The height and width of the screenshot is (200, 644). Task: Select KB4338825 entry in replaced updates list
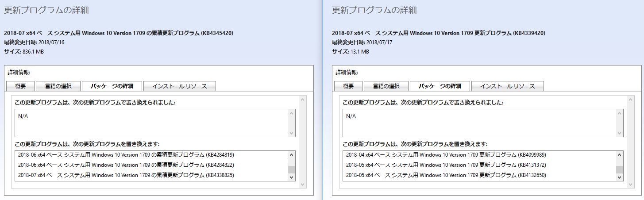tap(126, 175)
